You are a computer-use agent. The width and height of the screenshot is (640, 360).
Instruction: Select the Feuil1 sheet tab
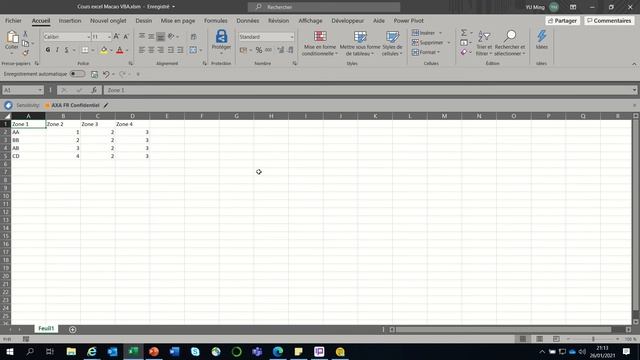click(46, 329)
